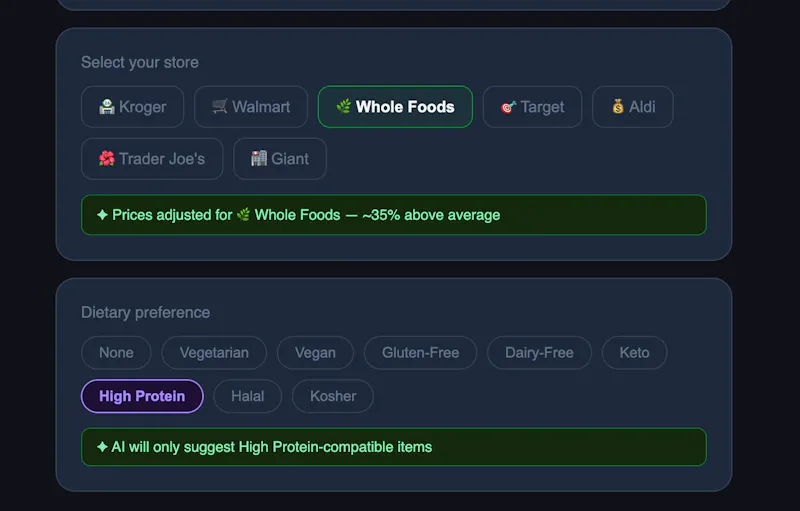Click the High Protein-compatible items notice

(x=394, y=447)
